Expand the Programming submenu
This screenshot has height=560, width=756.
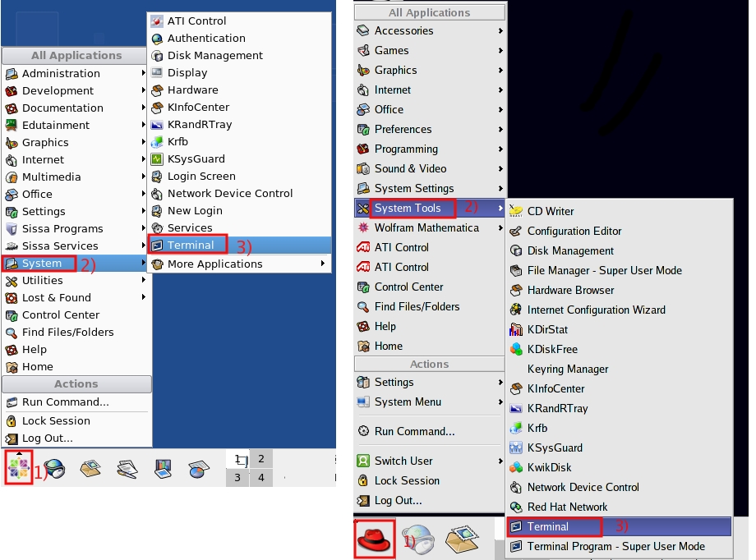tap(500, 149)
